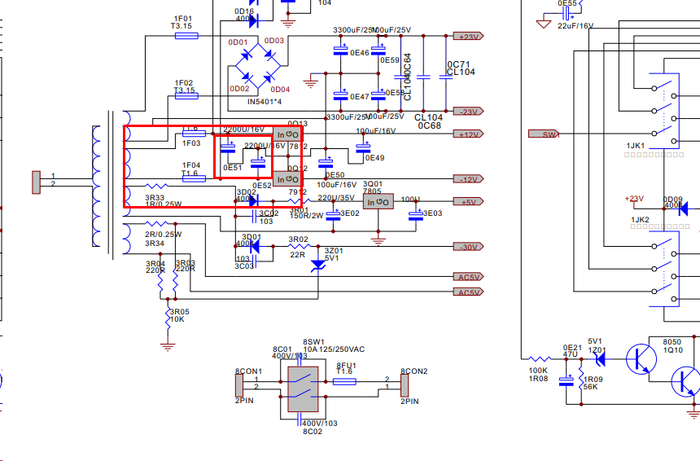Screen dimensions: 700x461
Task: Pick the 3C02 103 capacitor
Action: pyautogui.click(x=254, y=216)
